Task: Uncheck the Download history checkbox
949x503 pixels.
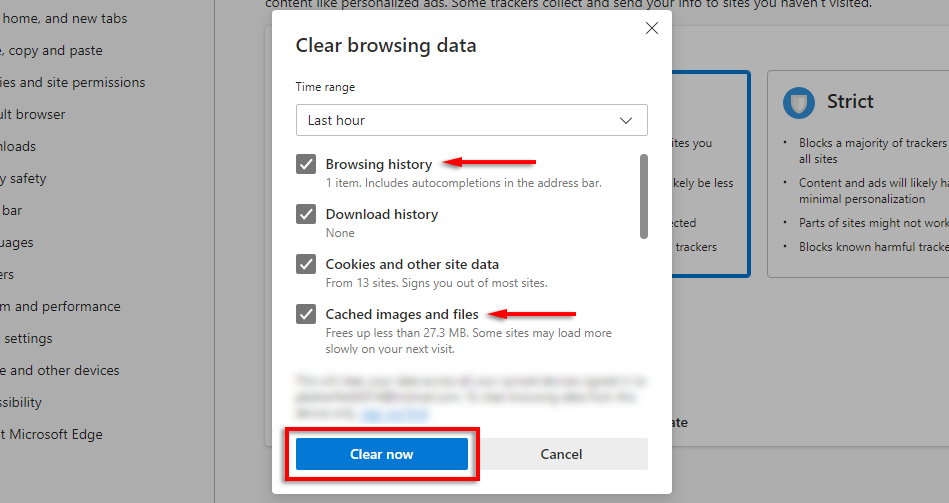Action: pos(306,214)
